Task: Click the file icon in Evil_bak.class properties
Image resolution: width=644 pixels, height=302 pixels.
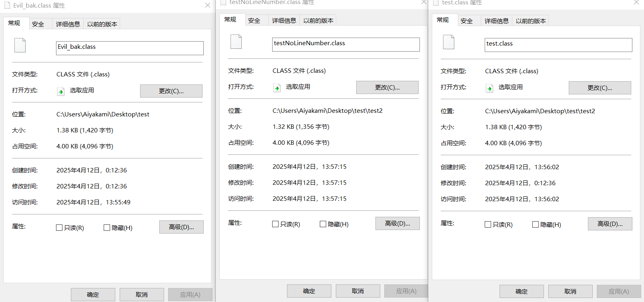Action: [20, 45]
